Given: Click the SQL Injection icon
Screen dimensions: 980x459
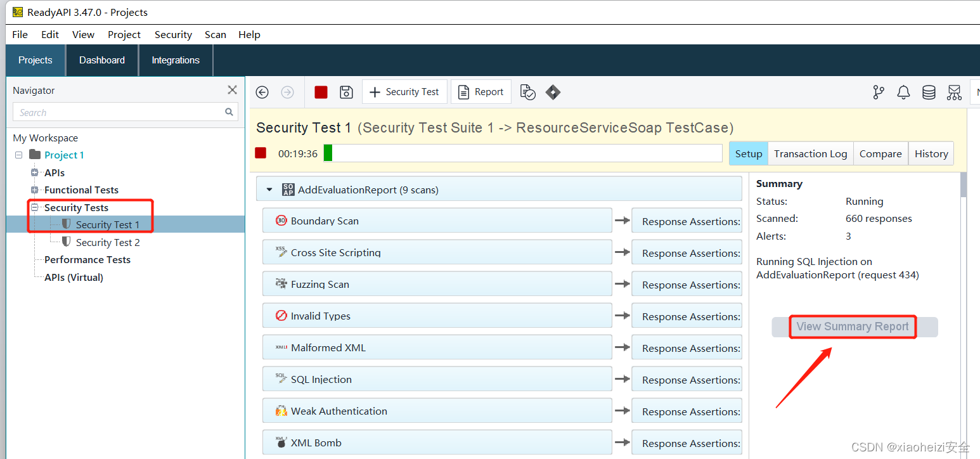Looking at the screenshot, I should 281,378.
